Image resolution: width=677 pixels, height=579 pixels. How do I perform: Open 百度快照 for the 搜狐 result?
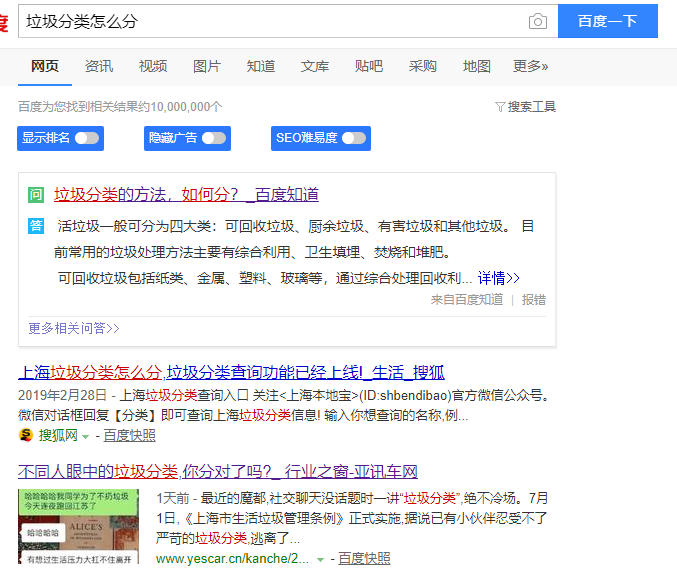pos(130,435)
